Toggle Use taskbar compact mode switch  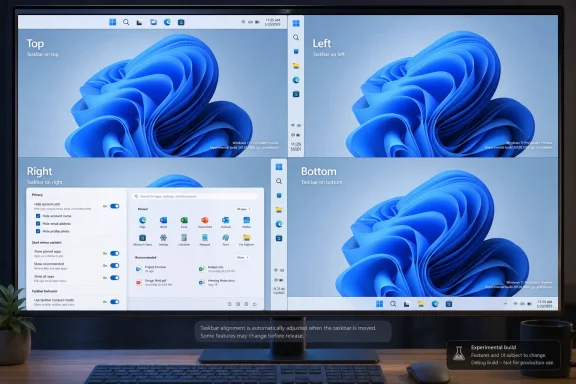115,302
